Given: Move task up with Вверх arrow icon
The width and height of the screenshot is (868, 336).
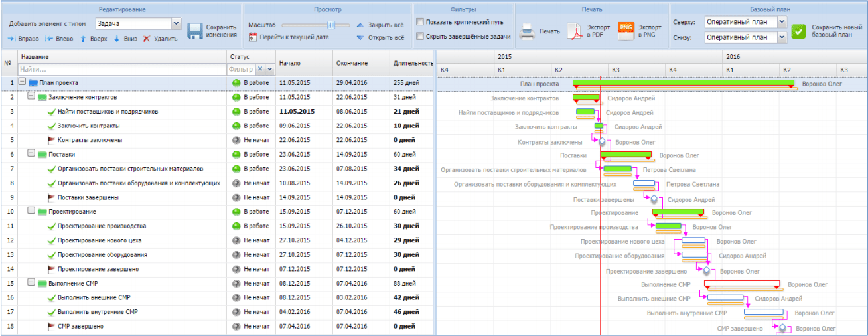Looking at the screenshot, I should (83, 39).
